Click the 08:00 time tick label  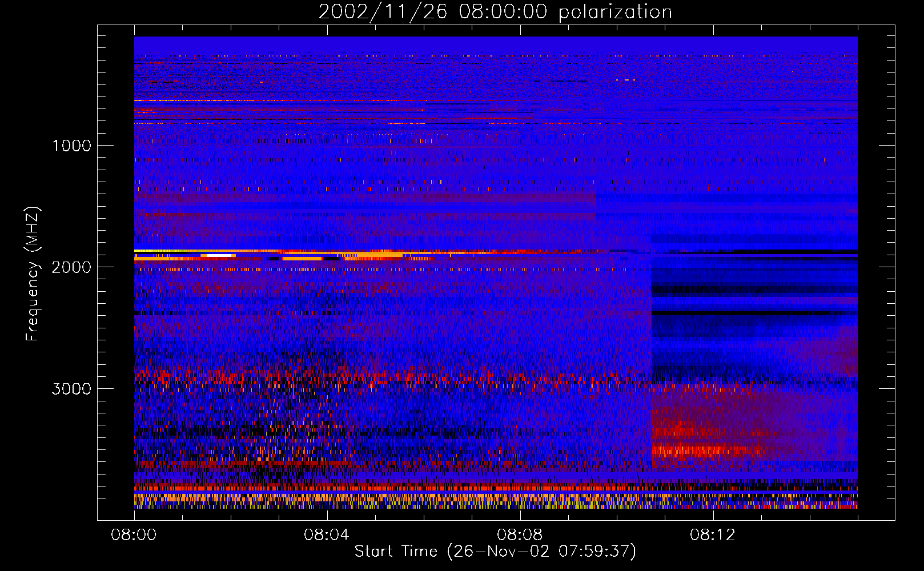point(134,535)
